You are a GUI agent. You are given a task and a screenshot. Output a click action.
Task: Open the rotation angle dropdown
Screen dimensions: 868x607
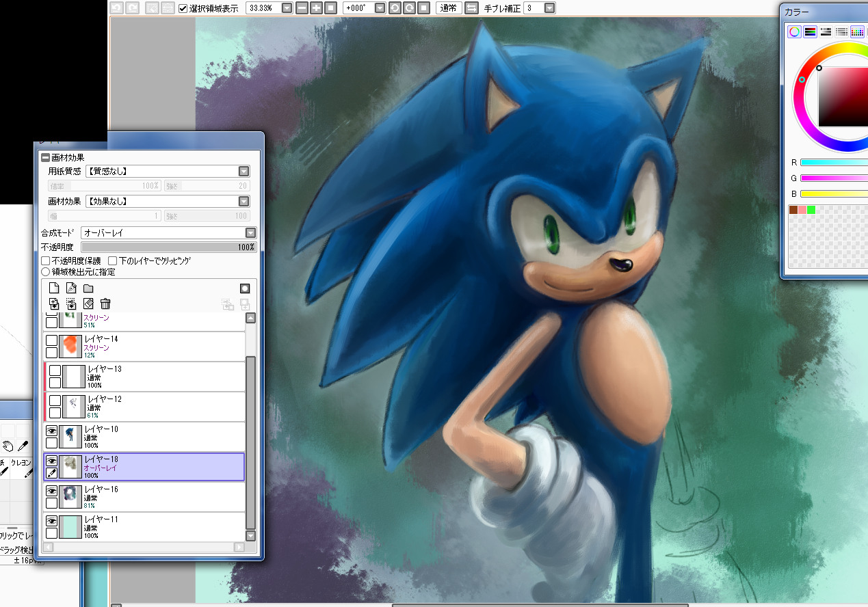pyautogui.click(x=378, y=8)
